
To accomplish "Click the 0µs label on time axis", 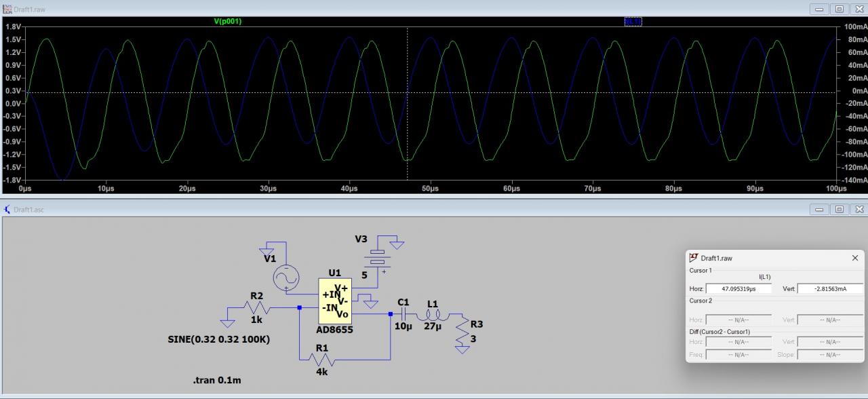I will click(x=24, y=188).
